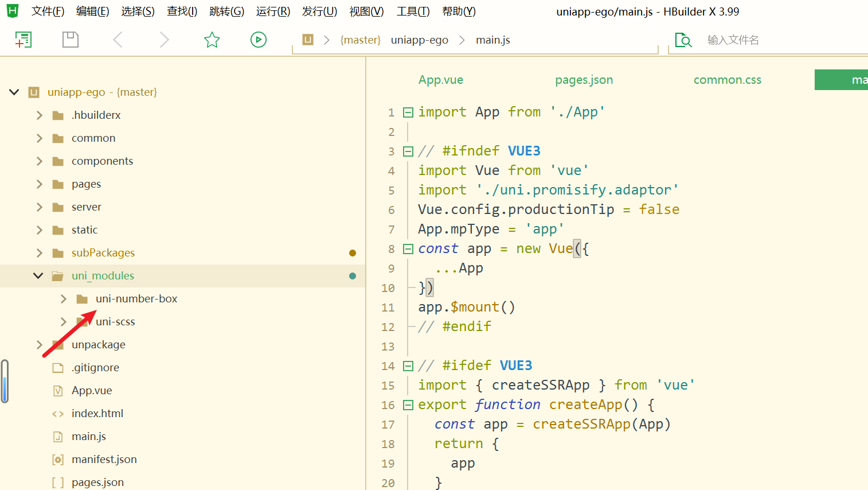Go forward with the right arrow icon

pyautogui.click(x=165, y=40)
